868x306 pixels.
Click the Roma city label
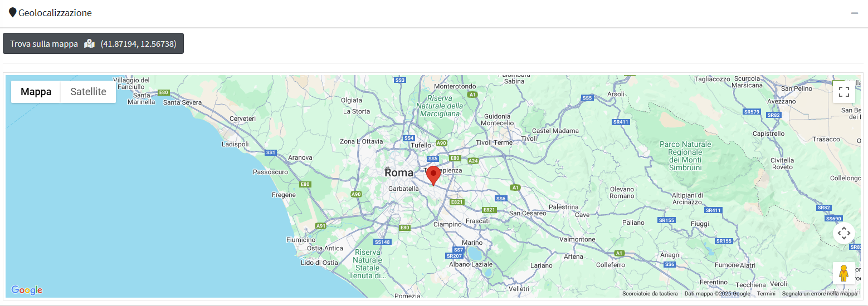(399, 173)
